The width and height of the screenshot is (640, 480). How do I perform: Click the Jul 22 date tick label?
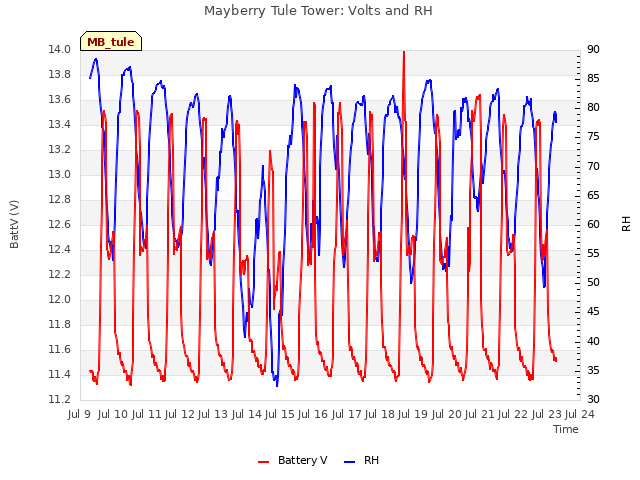point(513,414)
